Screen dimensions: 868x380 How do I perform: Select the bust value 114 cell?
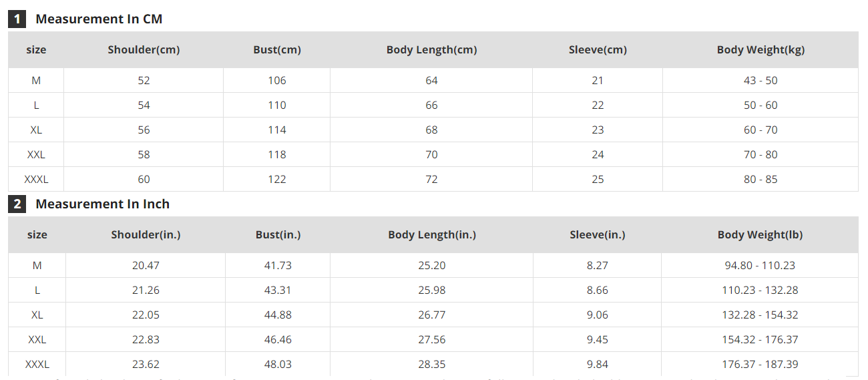[x=277, y=130]
